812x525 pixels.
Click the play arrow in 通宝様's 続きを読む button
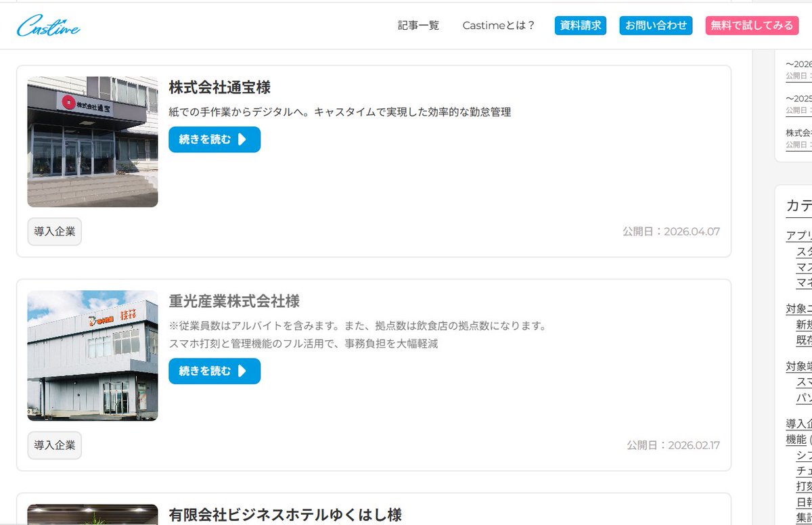click(x=242, y=139)
